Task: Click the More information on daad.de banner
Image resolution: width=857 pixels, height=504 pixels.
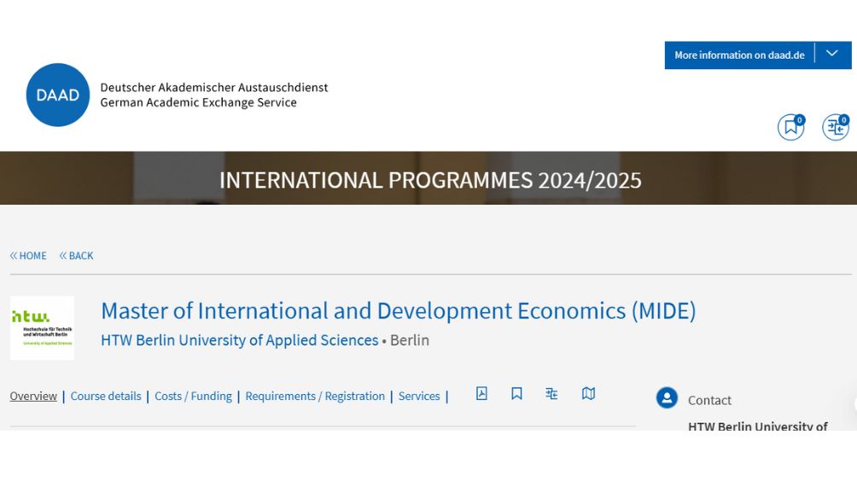Action: pos(739,55)
